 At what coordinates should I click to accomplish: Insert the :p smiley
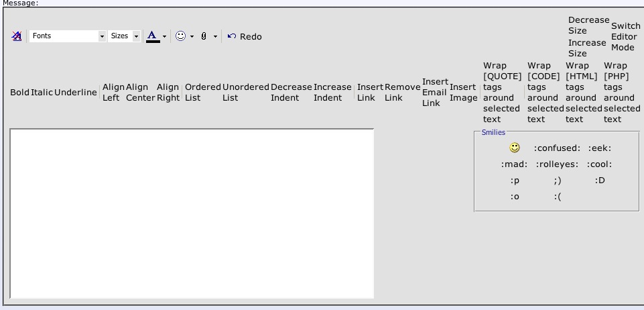tap(515, 180)
